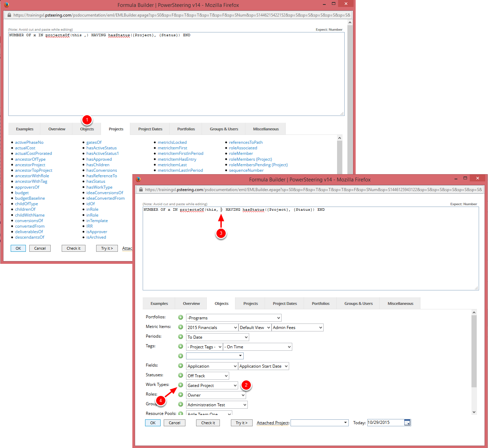Open the Gated Project work types dropdown

pos(212,385)
